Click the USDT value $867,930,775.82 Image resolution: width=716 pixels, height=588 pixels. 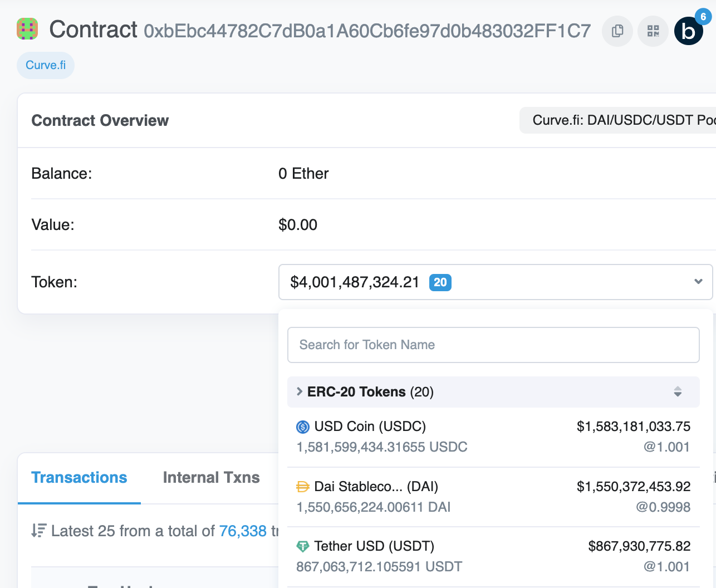[x=639, y=546]
